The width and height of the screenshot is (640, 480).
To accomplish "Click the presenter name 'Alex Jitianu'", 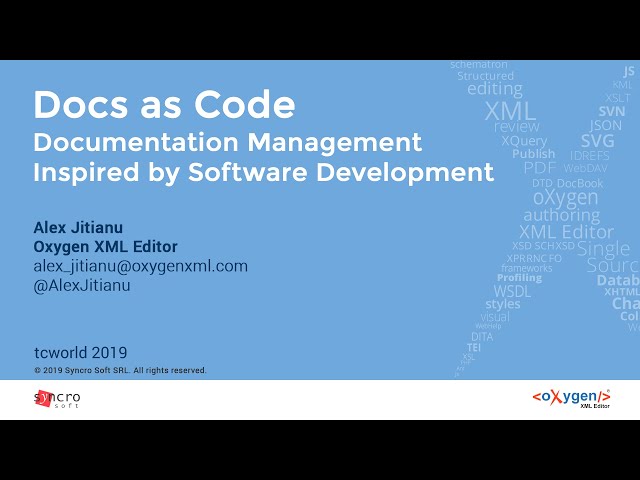I will coord(78,228).
